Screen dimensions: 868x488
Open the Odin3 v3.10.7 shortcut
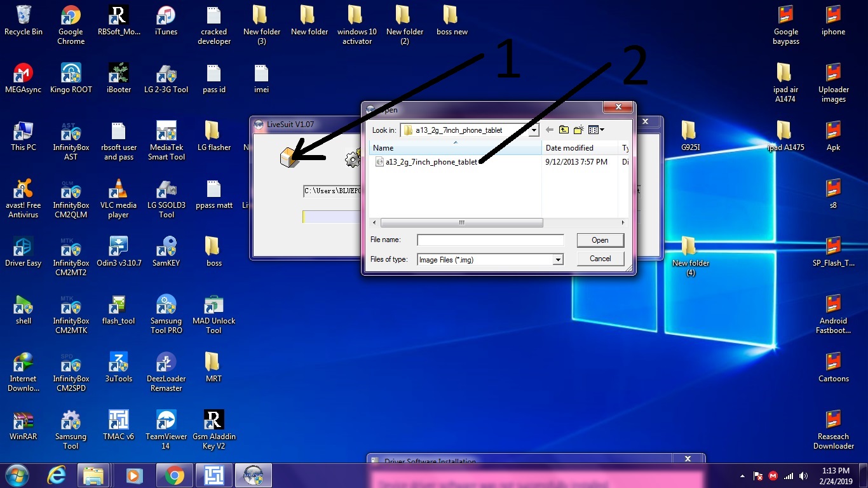118,252
